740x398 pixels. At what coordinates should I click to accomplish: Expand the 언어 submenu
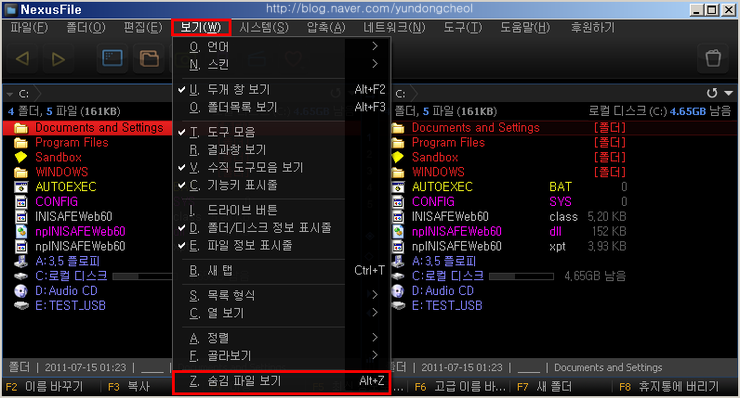click(283, 46)
